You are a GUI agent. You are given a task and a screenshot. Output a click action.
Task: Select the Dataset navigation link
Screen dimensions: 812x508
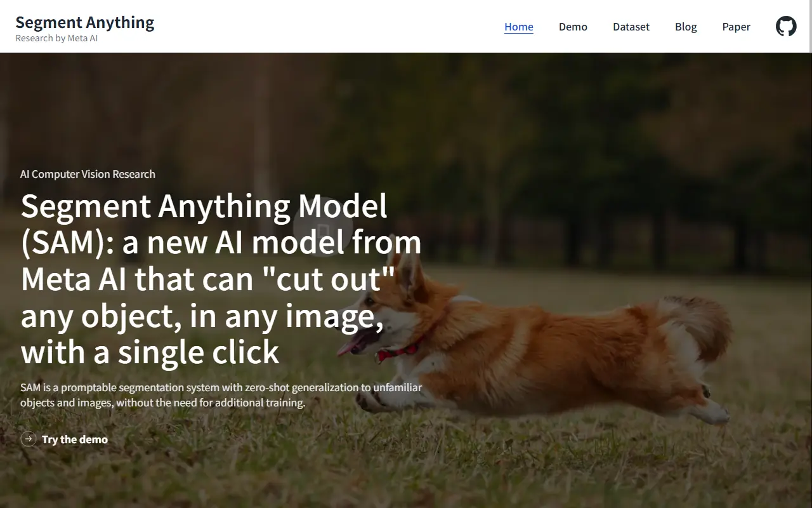(631, 27)
